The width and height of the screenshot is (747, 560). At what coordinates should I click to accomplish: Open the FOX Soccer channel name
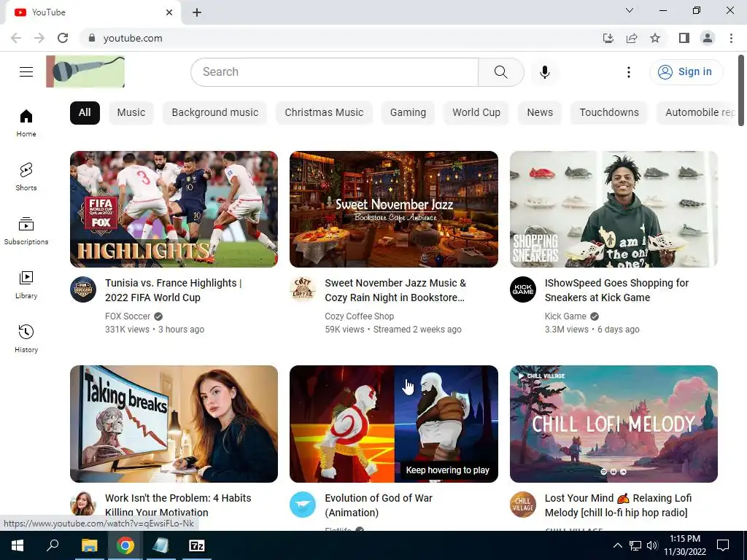128,316
